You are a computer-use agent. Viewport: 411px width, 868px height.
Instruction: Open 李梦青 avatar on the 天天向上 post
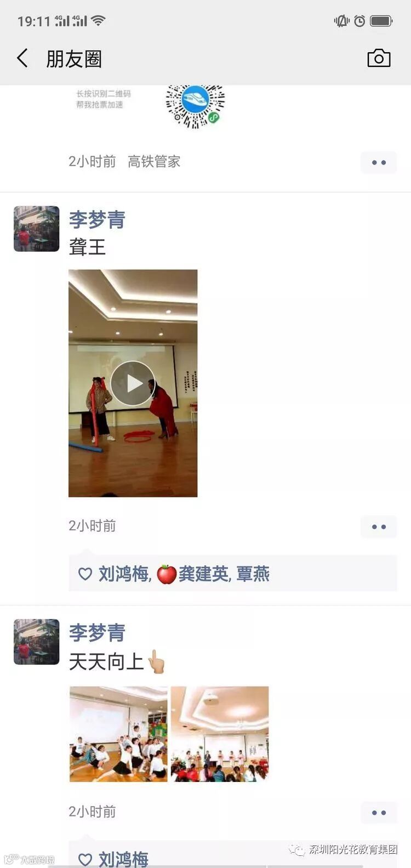(x=36, y=642)
